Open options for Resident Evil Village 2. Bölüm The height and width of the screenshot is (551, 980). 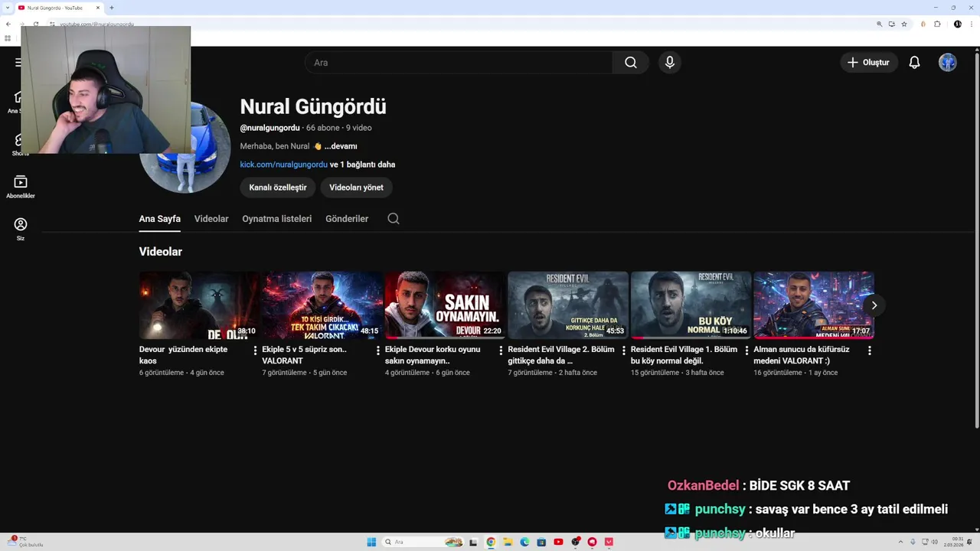point(624,350)
